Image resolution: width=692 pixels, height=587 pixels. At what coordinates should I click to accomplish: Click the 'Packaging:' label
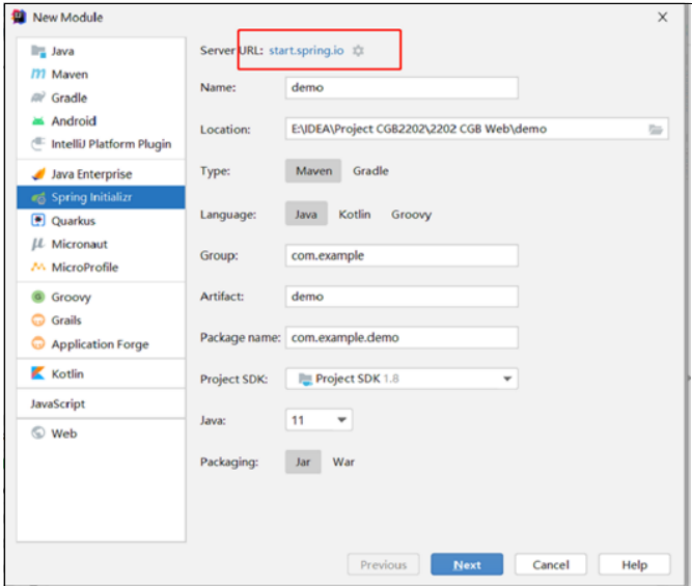click(x=229, y=463)
